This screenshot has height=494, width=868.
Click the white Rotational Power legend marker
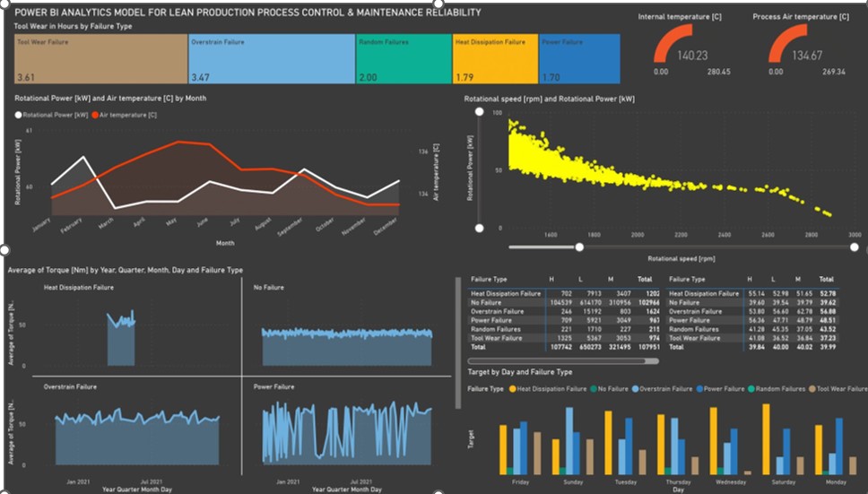19,116
